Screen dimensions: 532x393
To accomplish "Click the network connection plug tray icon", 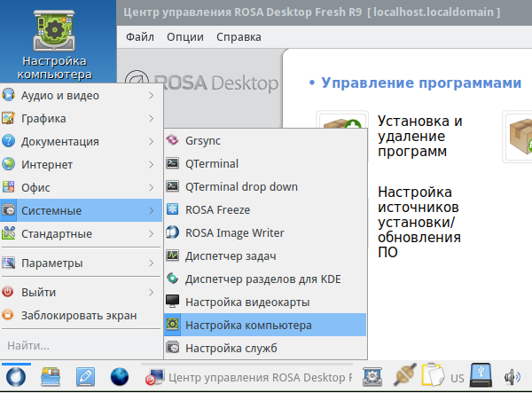I will coord(405,374).
